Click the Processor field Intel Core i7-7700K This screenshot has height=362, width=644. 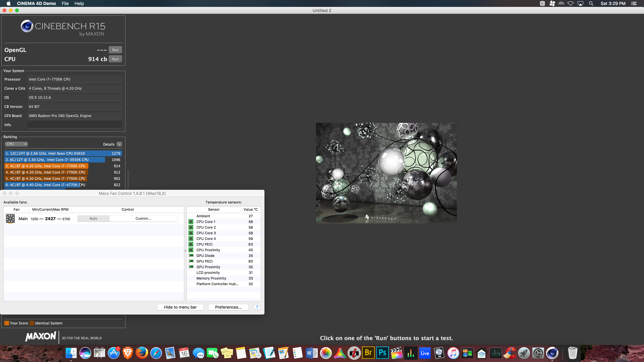click(75, 79)
